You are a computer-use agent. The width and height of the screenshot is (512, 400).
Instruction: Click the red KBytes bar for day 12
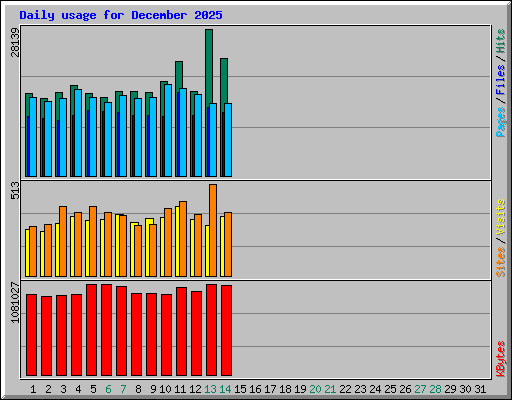197,333
